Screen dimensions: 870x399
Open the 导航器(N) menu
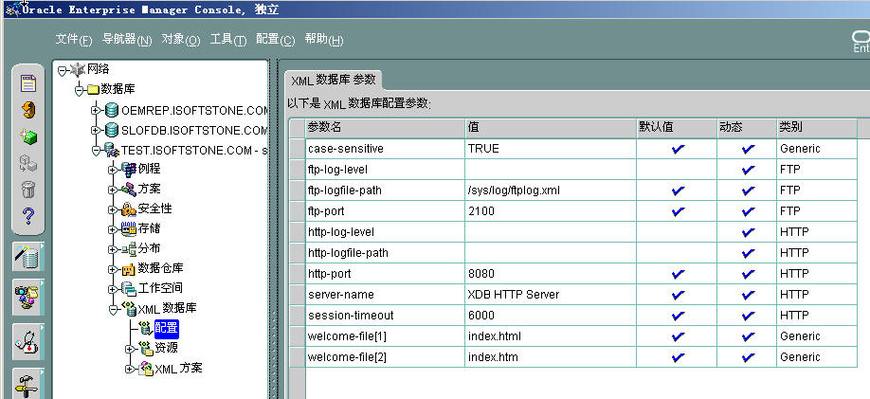(x=127, y=39)
